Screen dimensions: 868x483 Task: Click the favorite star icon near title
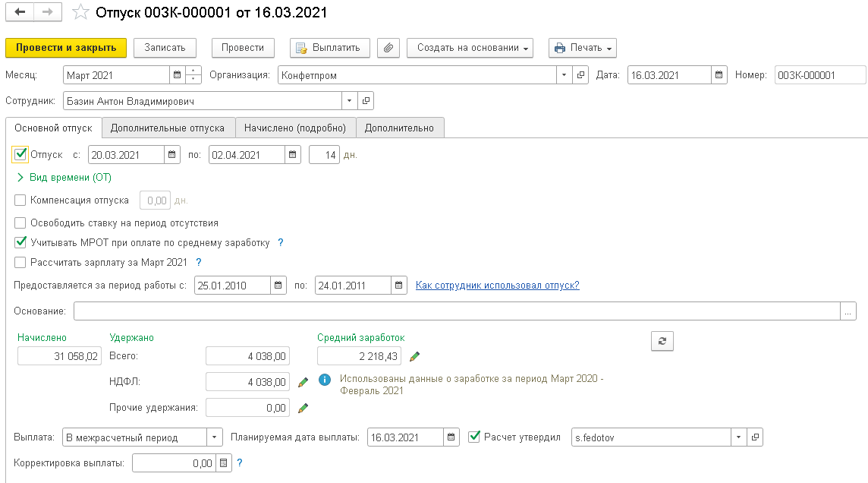[80, 13]
